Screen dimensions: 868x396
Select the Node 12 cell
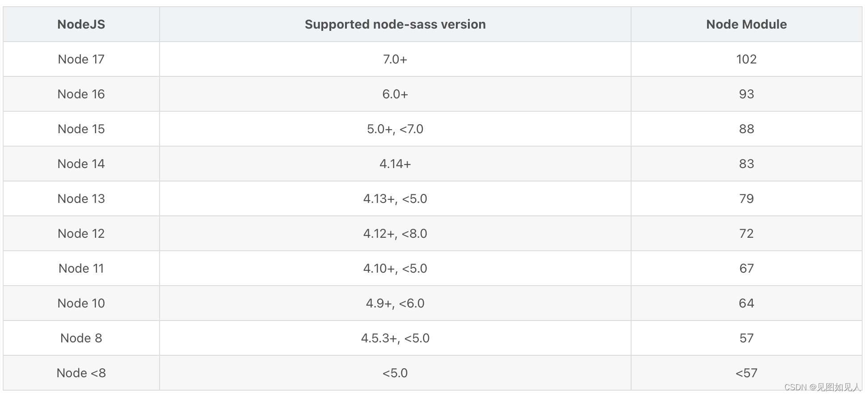(81, 234)
